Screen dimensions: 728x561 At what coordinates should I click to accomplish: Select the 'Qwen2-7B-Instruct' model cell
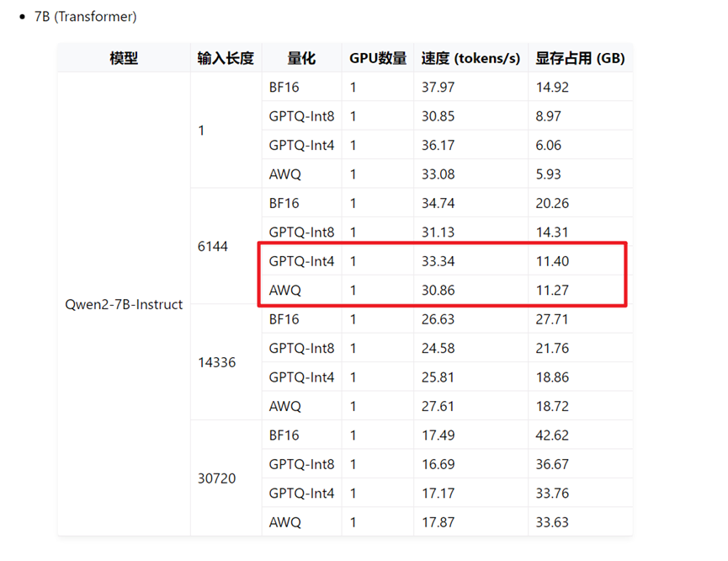coord(124,304)
